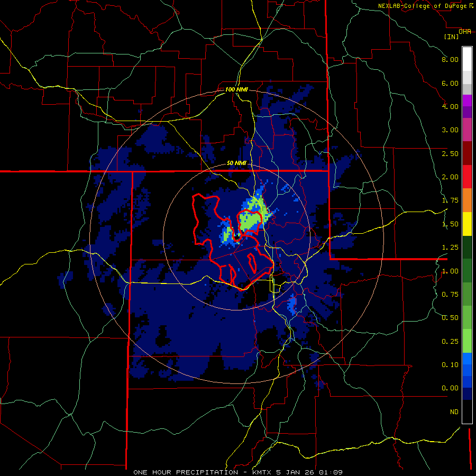
Task: Click the legend value 2.50
Action: coord(450,153)
